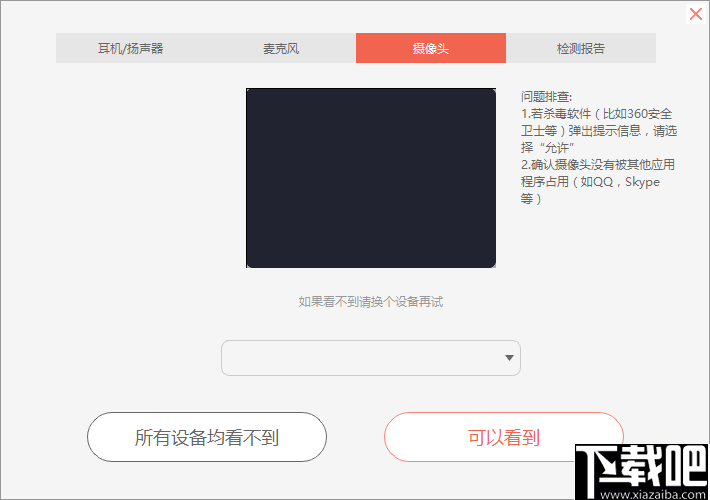Click the dark camera preview area

point(371,178)
